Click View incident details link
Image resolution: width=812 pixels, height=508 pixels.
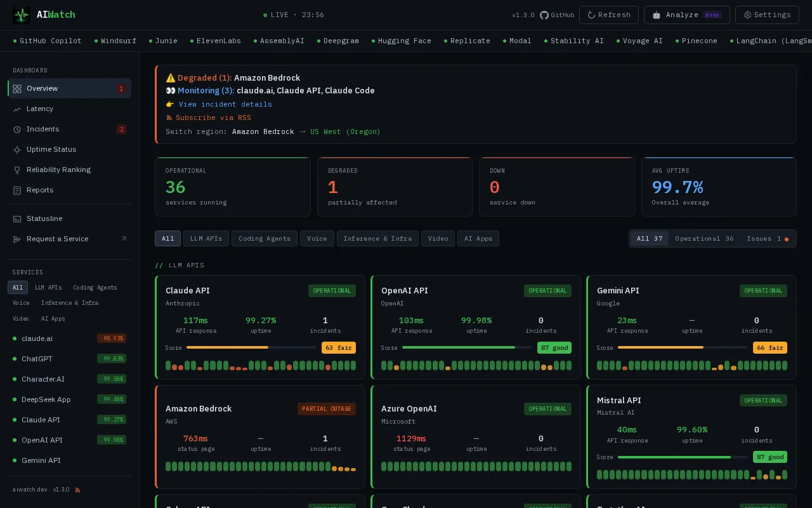coord(225,104)
